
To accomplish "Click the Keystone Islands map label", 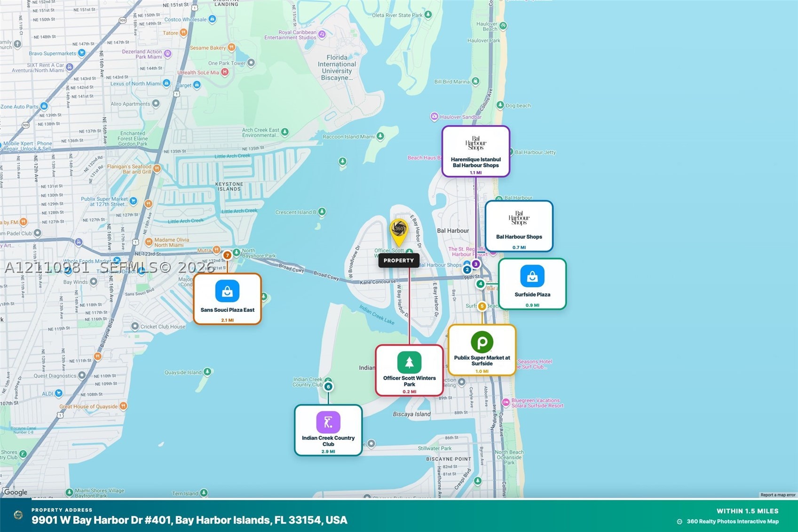I will (229, 187).
